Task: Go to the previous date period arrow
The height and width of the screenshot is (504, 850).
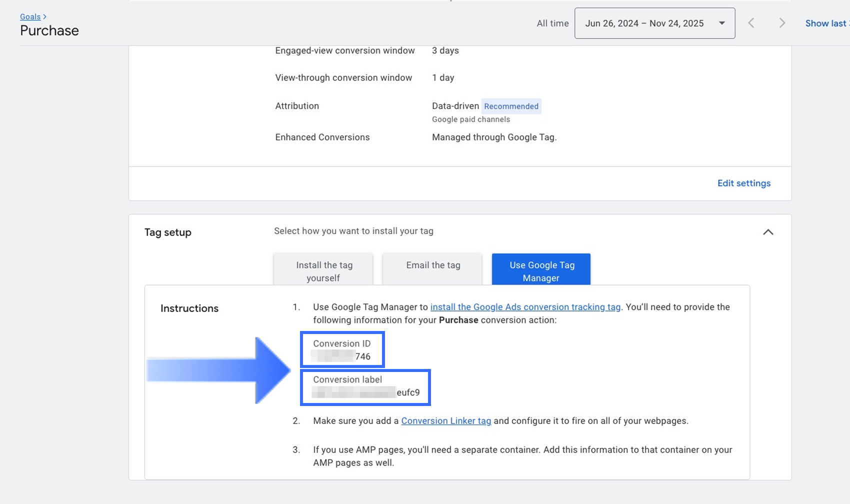Action: point(751,23)
